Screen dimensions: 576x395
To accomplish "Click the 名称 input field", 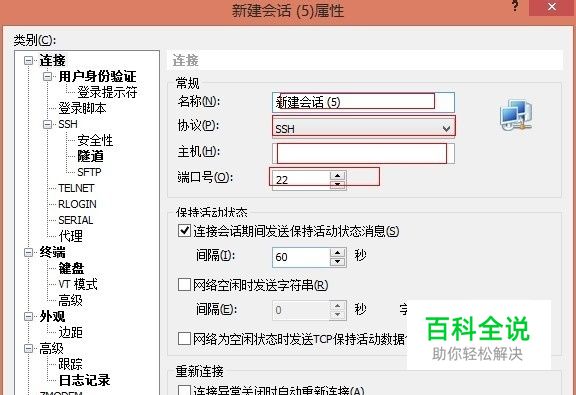I will pyautogui.click(x=363, y=102).
